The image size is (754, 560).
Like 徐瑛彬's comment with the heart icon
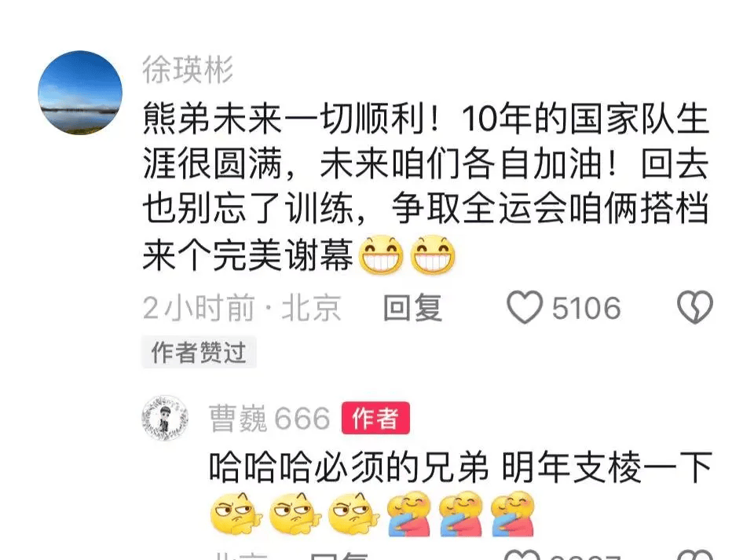525,308
